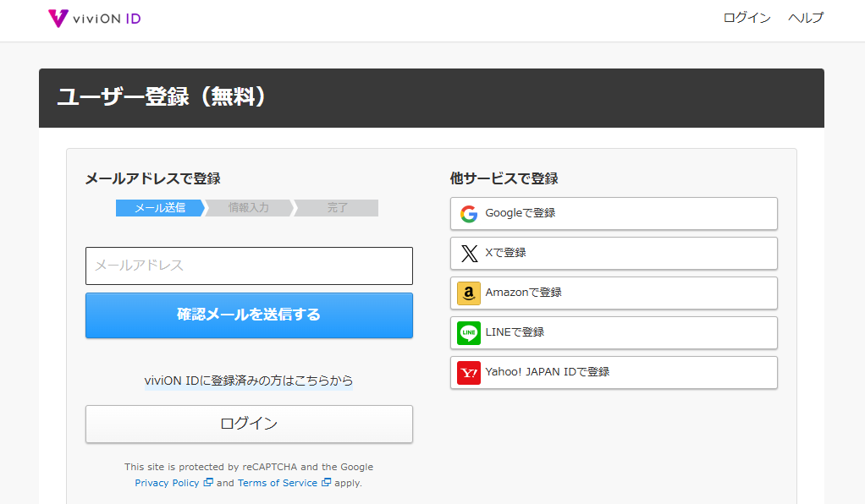
Task: Register using the Googleで登録 button
Action: [614, 214]
